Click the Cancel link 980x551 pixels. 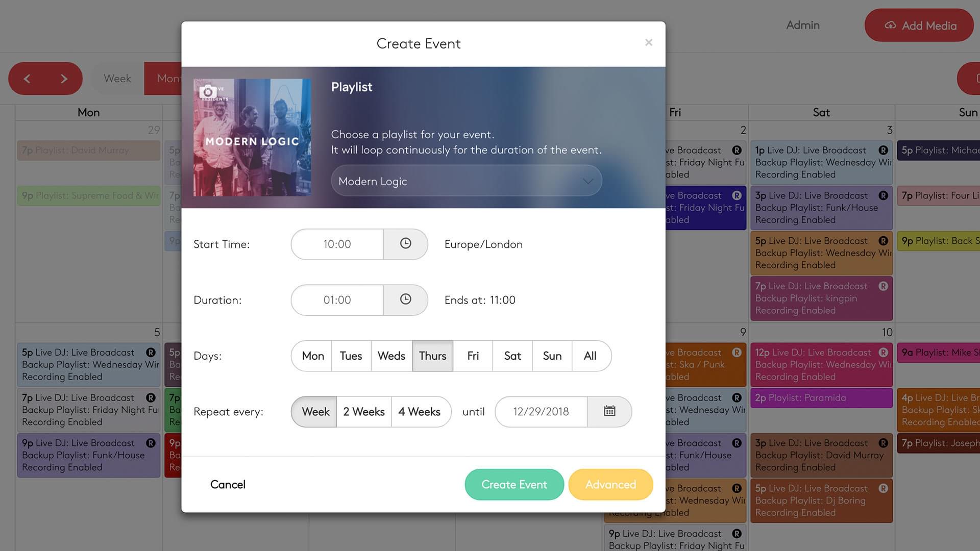click(x=228, y=484)
